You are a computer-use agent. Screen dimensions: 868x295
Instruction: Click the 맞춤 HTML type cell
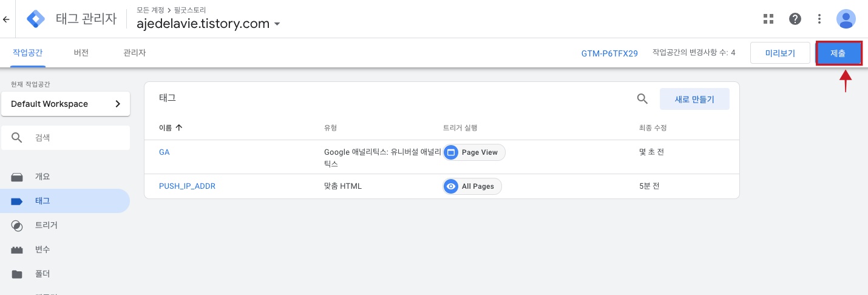pyautogui.click(x=343, y=186)
